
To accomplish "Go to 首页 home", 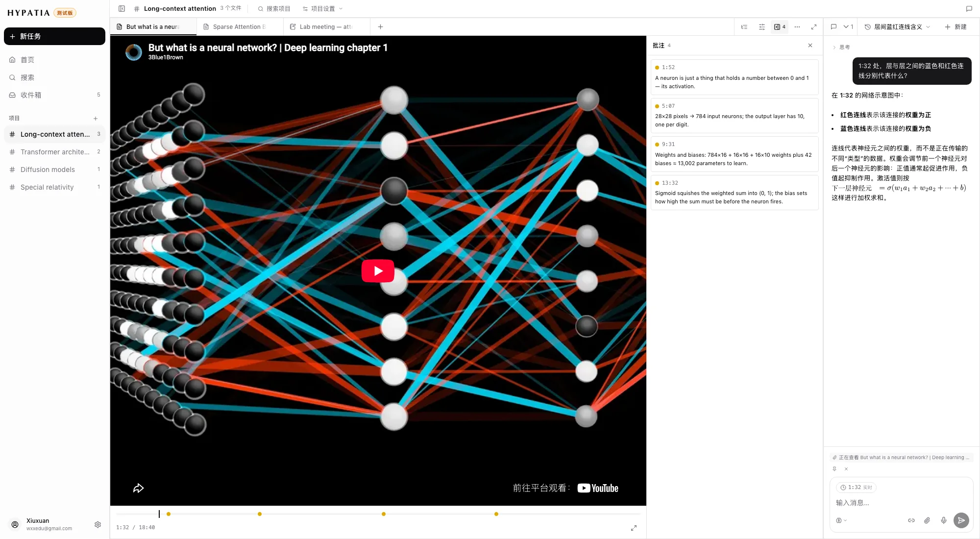I will coord(54,60).
